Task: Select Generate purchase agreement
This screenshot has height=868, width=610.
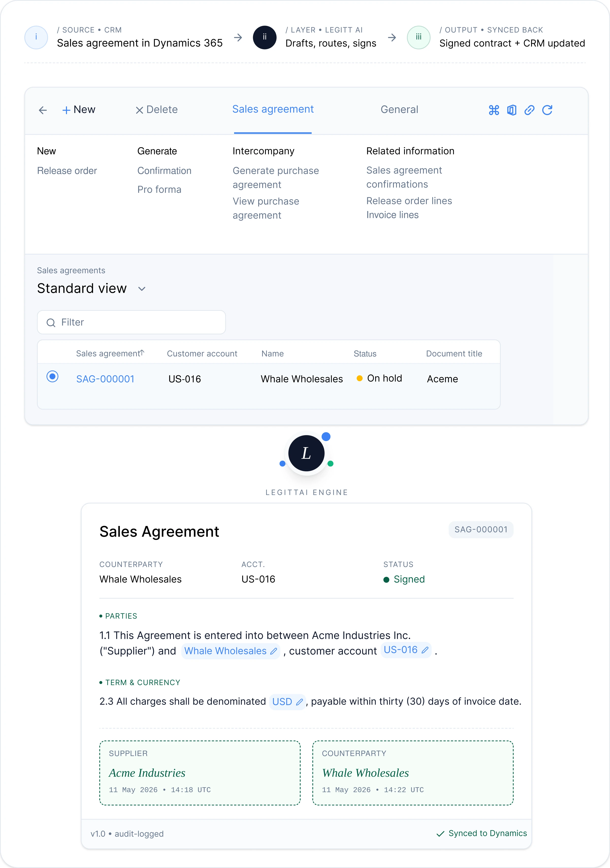Action: click(275, 177)
